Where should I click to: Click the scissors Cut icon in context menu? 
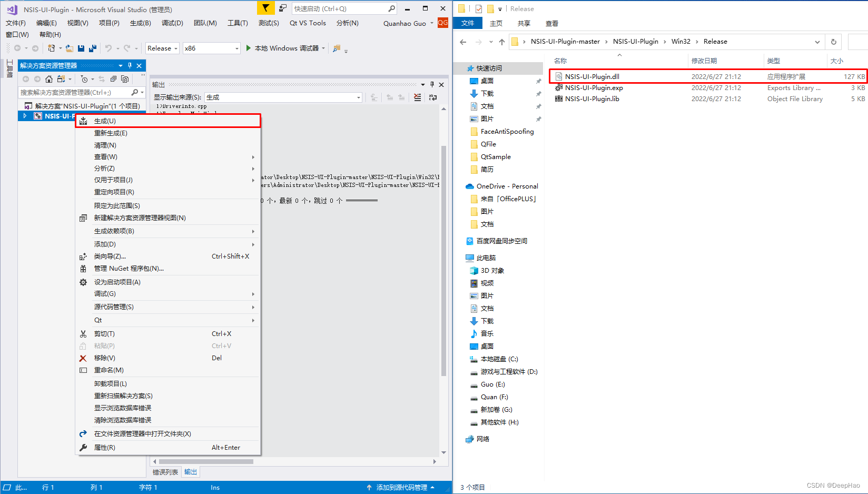83,334
